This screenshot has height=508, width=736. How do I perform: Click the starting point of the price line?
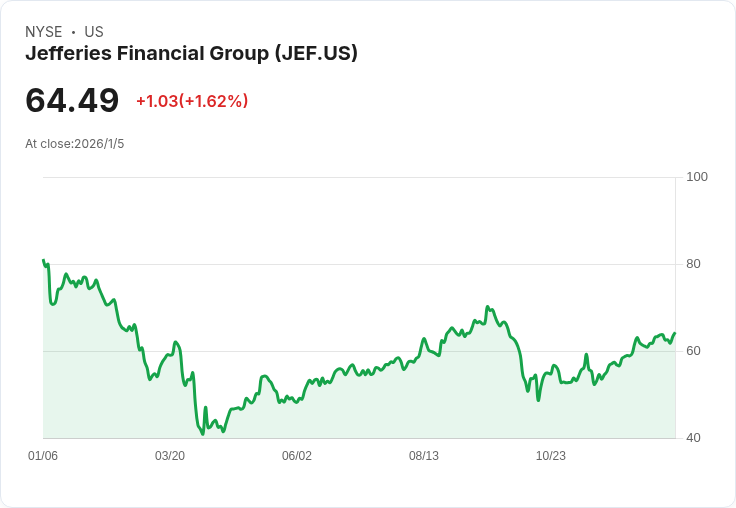[x=43, y=260]
